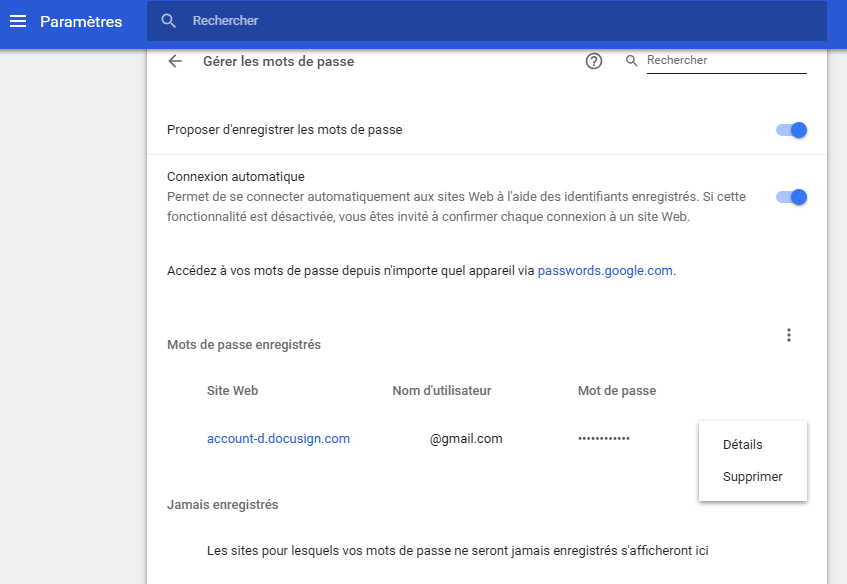This screenshot has height=584, width=847.
Task: Open help via the question mark icon
Action: tap(593, 61)
